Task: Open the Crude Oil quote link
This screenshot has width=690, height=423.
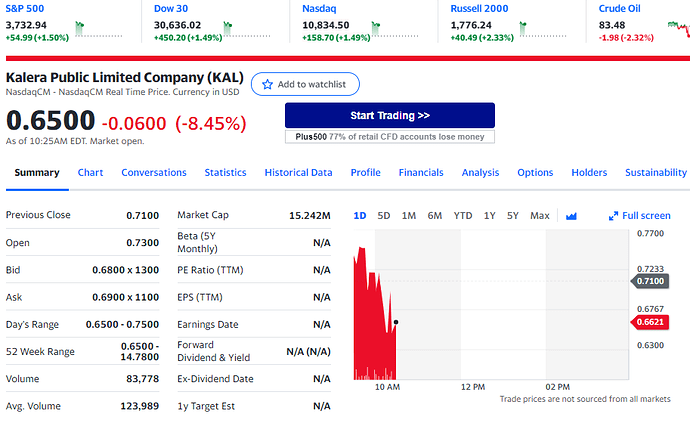Action: (x=620, y=8)
